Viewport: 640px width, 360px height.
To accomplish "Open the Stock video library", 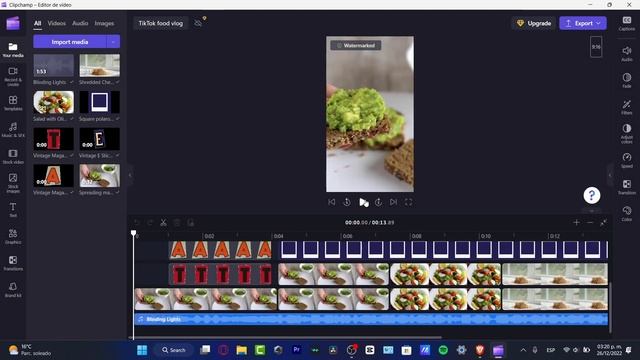I will point(13,156).
